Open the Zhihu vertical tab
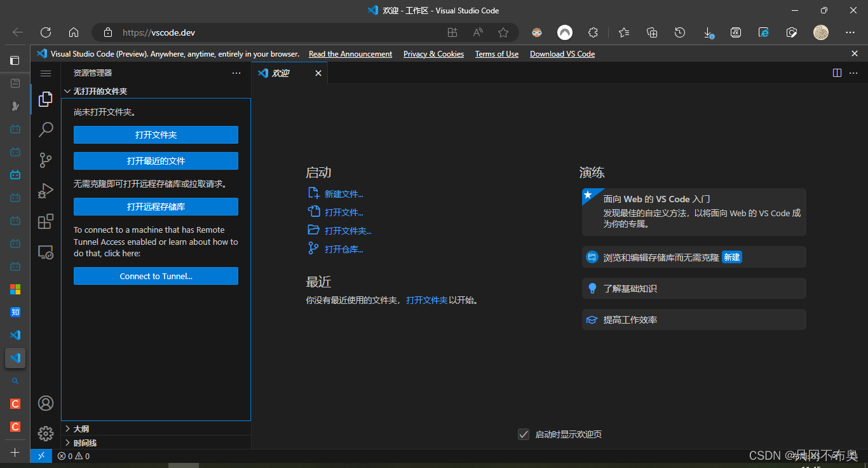868x468 pixels. pyautogui.click(x=15, y=312)
